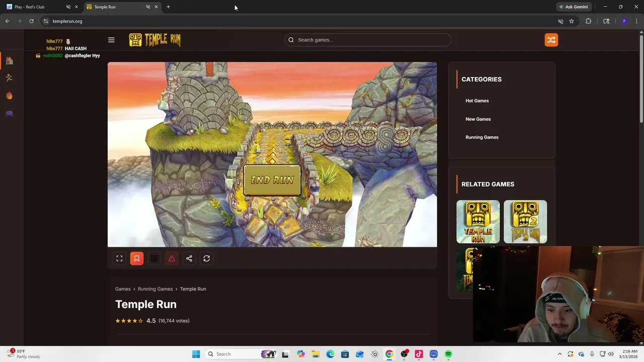Open the QR code icon below the game
Screen dimensions: 644x362
(154, 258)
